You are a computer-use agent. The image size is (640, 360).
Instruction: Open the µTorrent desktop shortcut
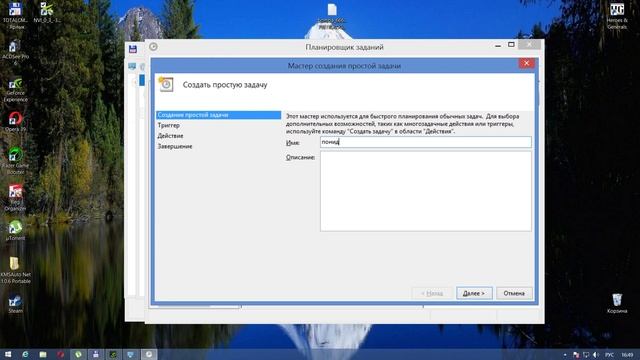[15, 230]
